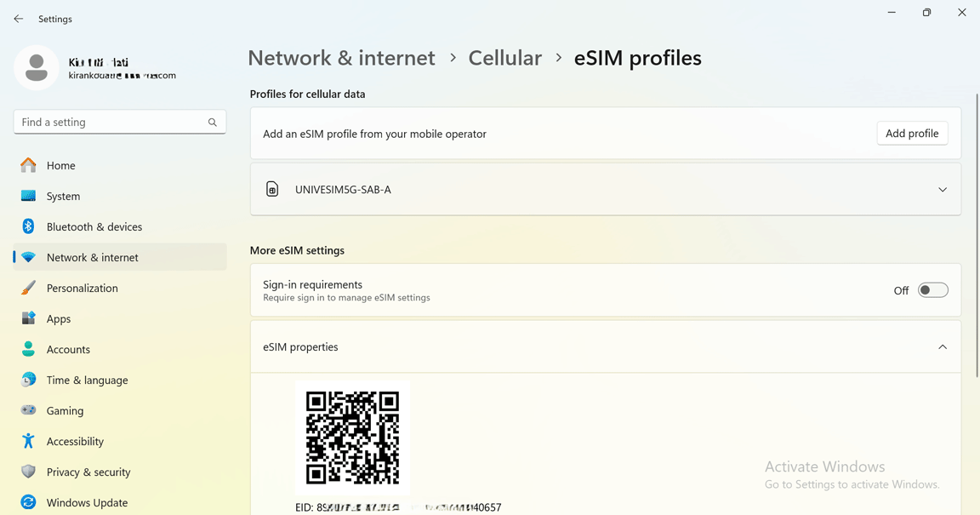Open the Windows Update icon
This screenshot has width=980, height=515.
[x=29, y=502]
